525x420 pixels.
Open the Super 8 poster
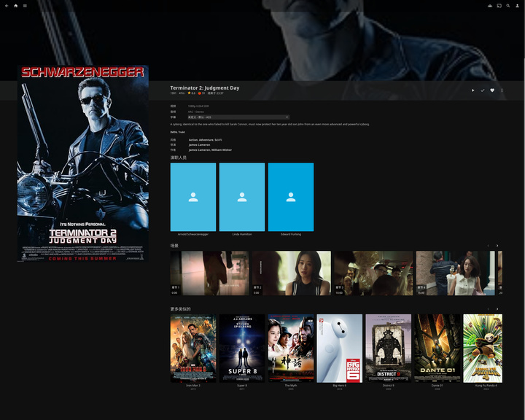tap(242, 349)
